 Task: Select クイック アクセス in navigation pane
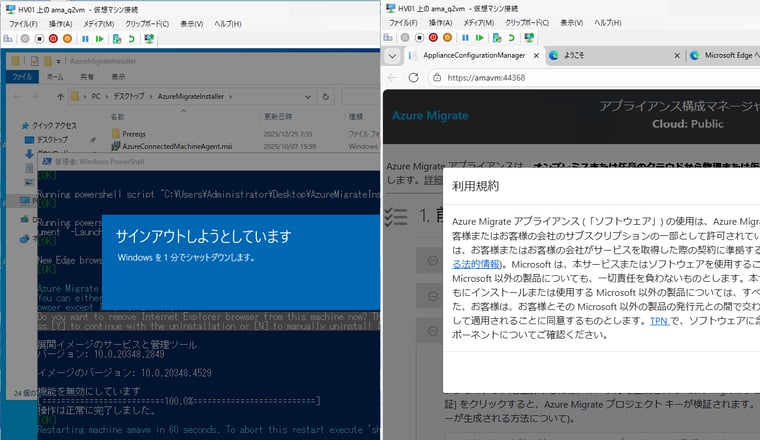(49, 126)
